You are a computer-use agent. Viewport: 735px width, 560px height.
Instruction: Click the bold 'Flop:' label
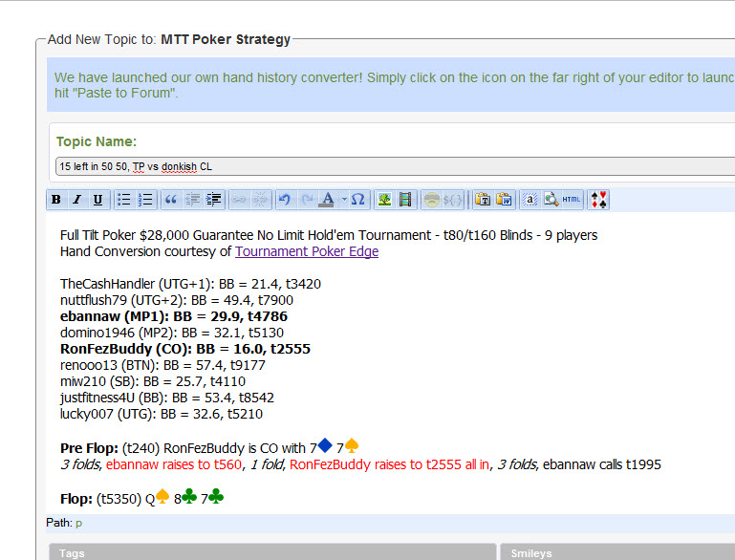pyautogui.click(x=76, y=499)
